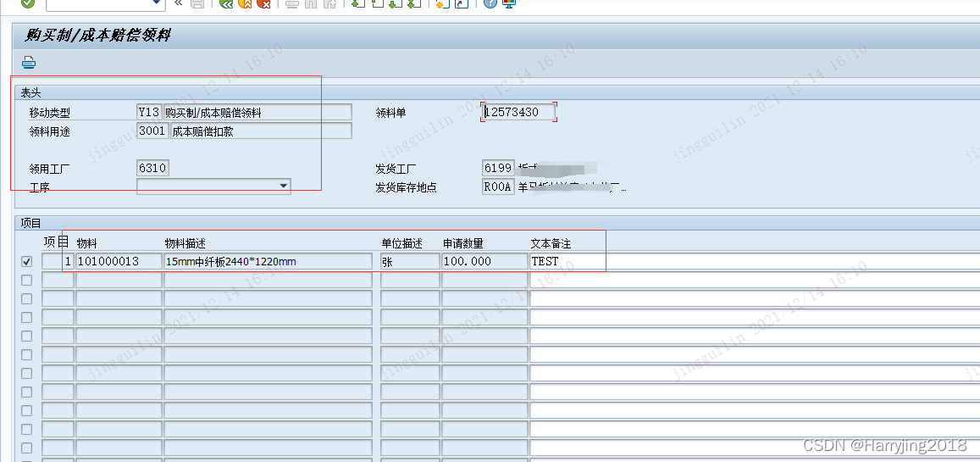This screenshot has height=462, width=980.
Task: Click the gray Print icon in the top toolbar
Action: (292, 3)
